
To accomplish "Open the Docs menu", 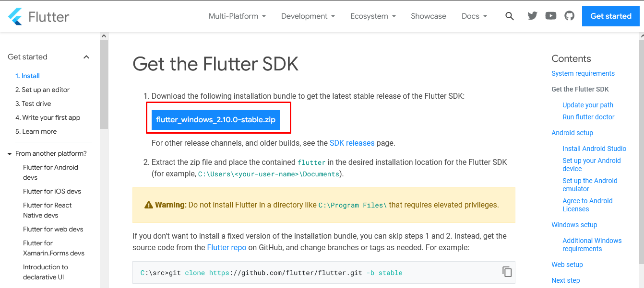I will 474,16.
